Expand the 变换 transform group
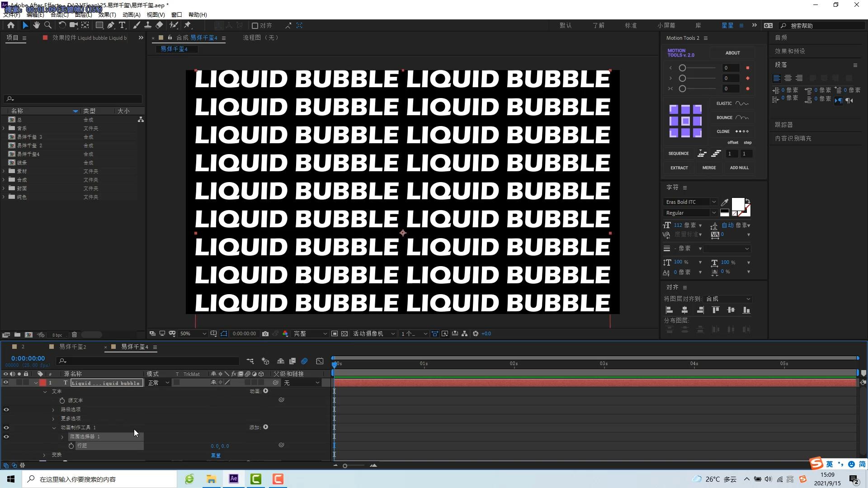The image size is (868, 488). [44, 455]
